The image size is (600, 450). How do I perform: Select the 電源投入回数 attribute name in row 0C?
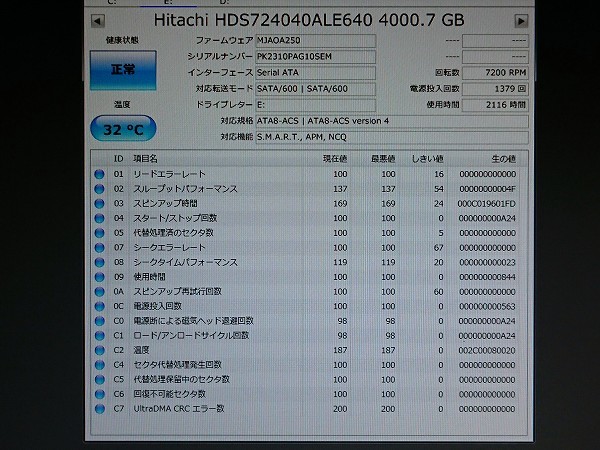pyautogui.click(x=157, y=306)
